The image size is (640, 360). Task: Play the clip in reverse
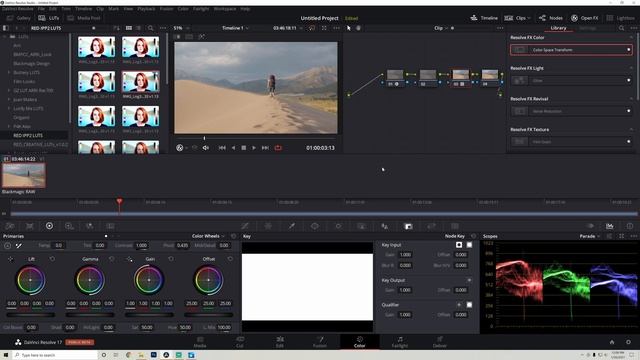point(233,148)
